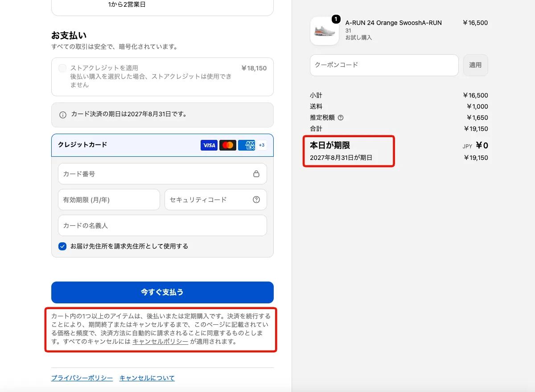Click the quantity badge 1 on product
Image resolution: width=535 pixels, height=392 pixels.
coord(336,19)
